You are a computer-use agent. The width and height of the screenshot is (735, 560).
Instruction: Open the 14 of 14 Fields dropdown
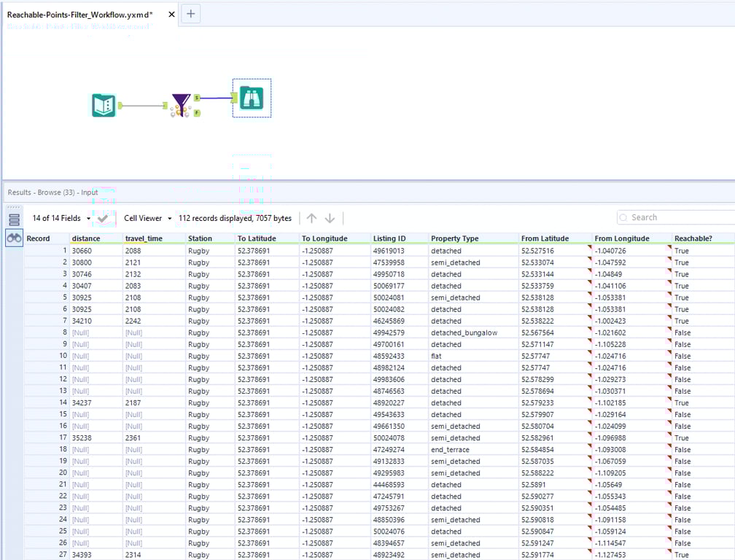coord(61,218)
